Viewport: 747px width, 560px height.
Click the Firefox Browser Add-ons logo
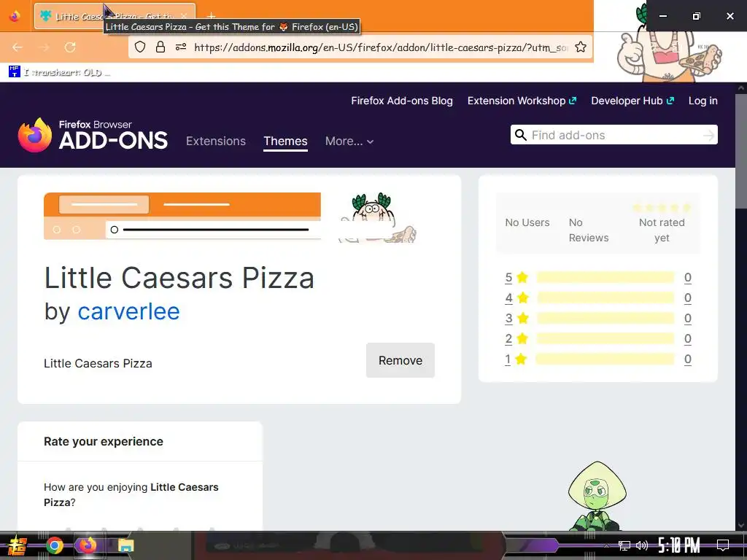pos(93,135)
